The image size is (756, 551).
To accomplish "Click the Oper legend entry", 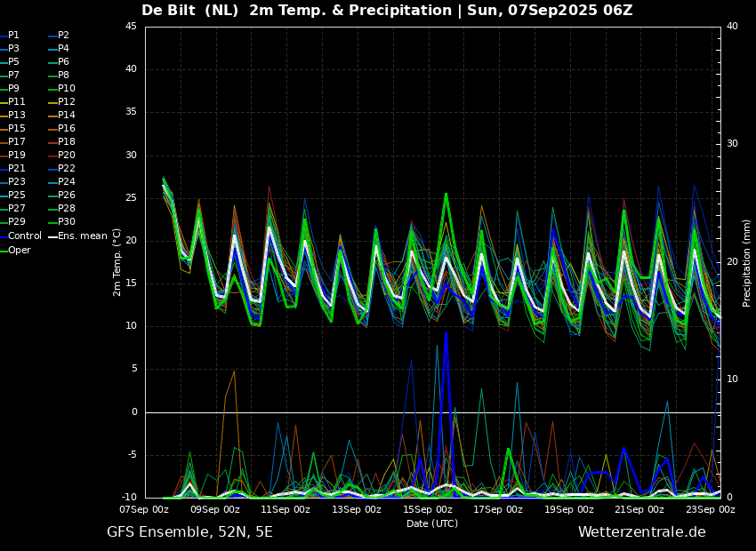I will (x=15, y=250).
